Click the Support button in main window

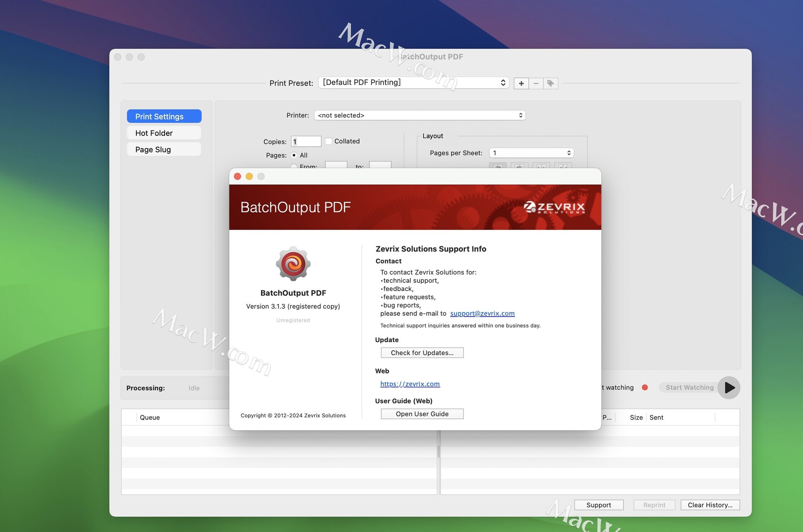598,505
